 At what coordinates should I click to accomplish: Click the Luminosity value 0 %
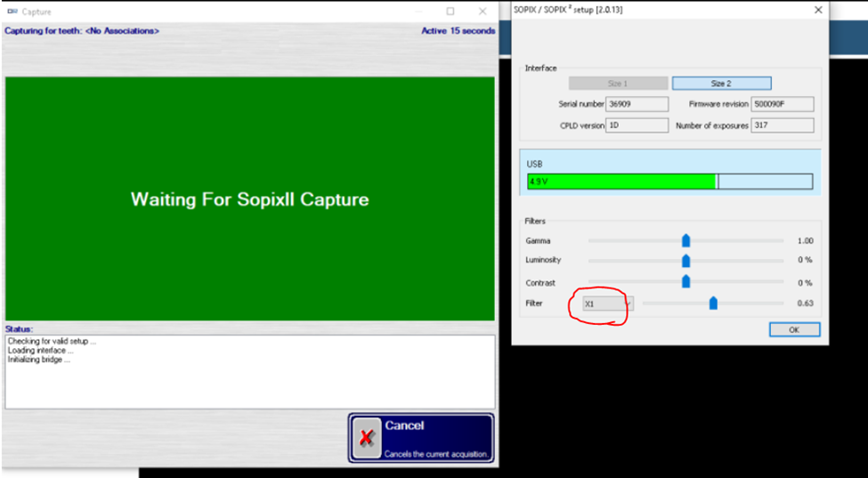click(x=806, y=260)
